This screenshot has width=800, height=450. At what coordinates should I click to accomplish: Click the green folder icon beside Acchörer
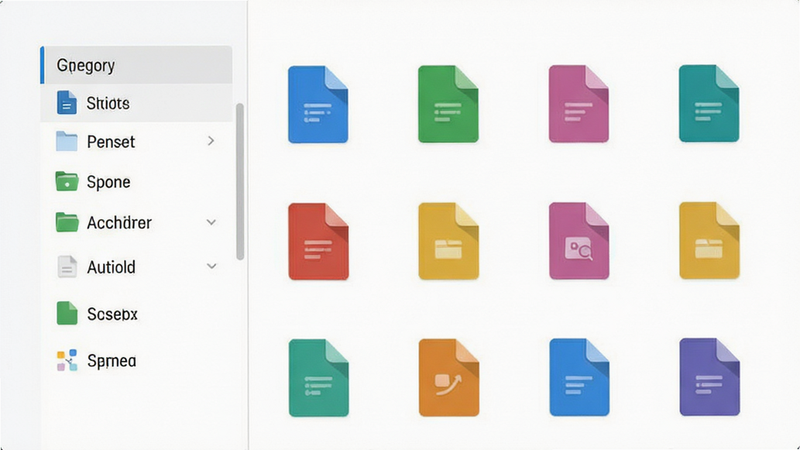click(67, 222)
